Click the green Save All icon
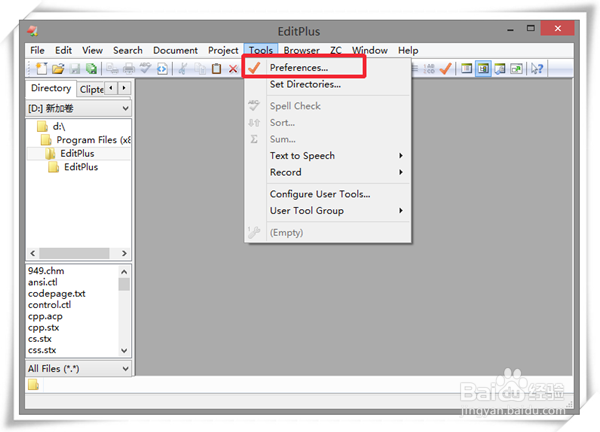Image resolution: width=600 pixels, height=432 pixels. 91,69
